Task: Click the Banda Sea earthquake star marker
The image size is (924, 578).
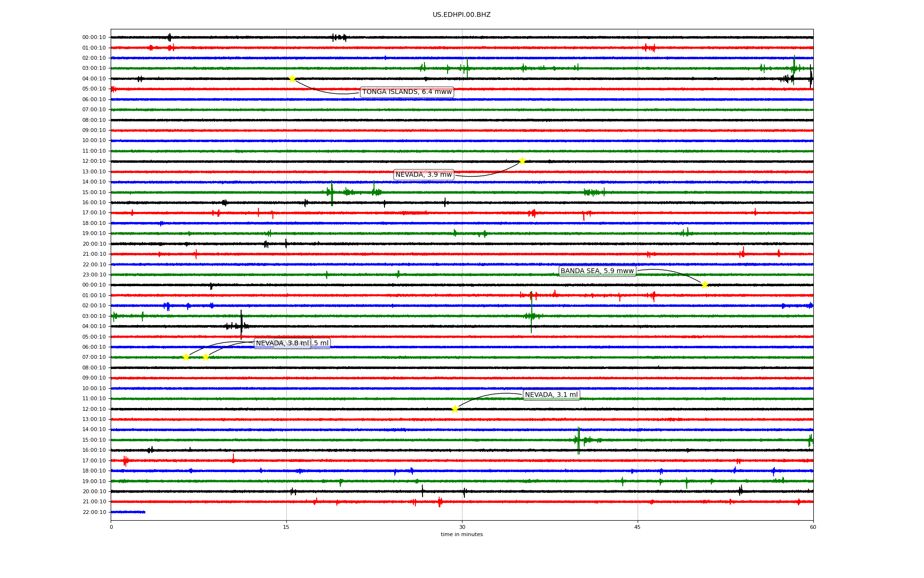Action: point(705,285)
